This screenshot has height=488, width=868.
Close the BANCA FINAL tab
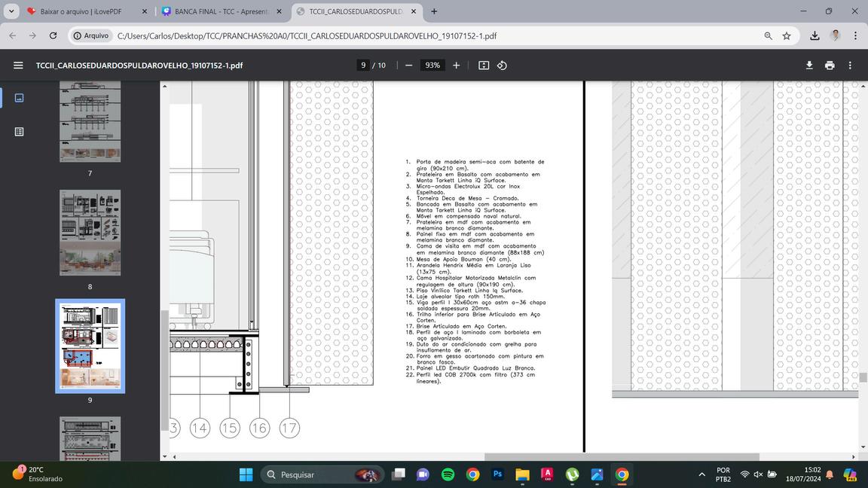[279, 11]
